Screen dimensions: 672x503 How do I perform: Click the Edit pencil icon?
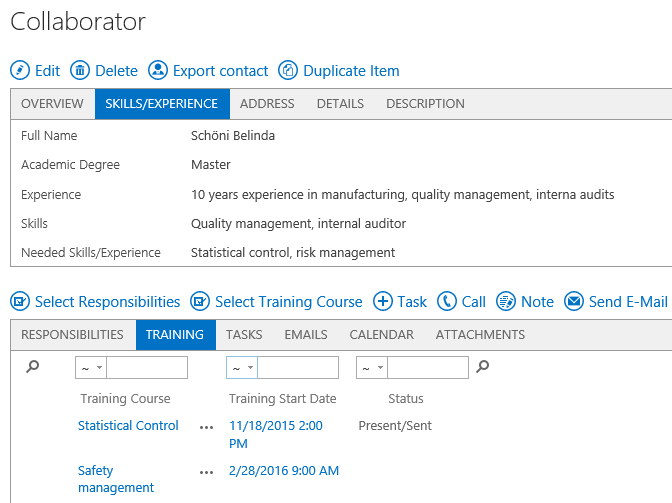[20, 71]
